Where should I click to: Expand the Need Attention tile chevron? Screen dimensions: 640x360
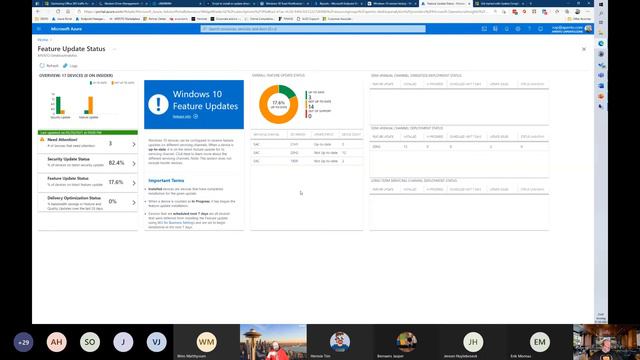coord(134,144)
